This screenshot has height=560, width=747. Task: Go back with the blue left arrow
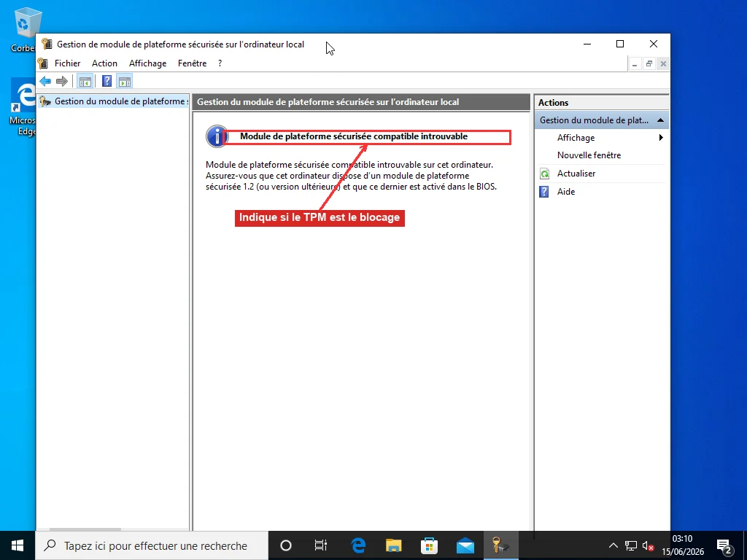[x=45, y=82]
